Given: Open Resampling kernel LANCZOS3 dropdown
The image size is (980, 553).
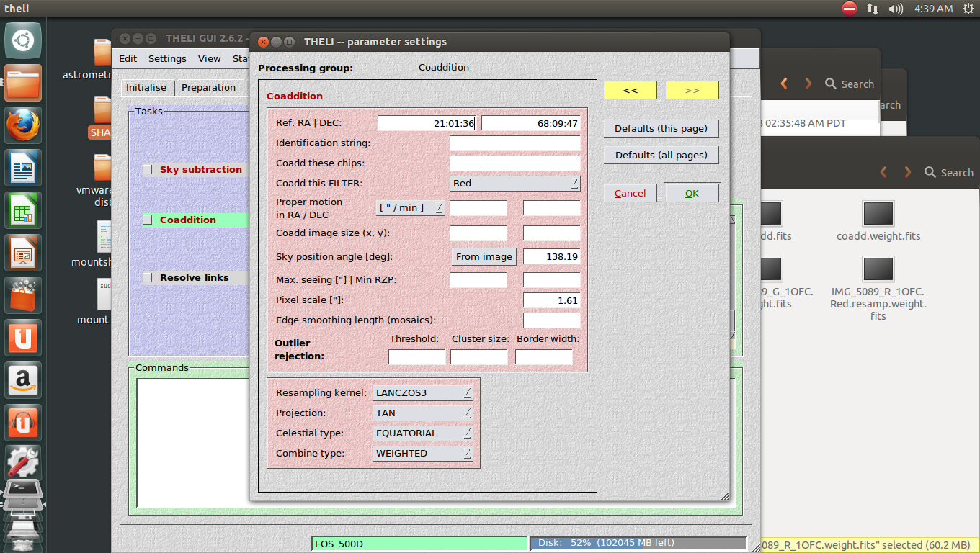Looking at the screenshot, I should pyautogui.click(x=423, y=392).
